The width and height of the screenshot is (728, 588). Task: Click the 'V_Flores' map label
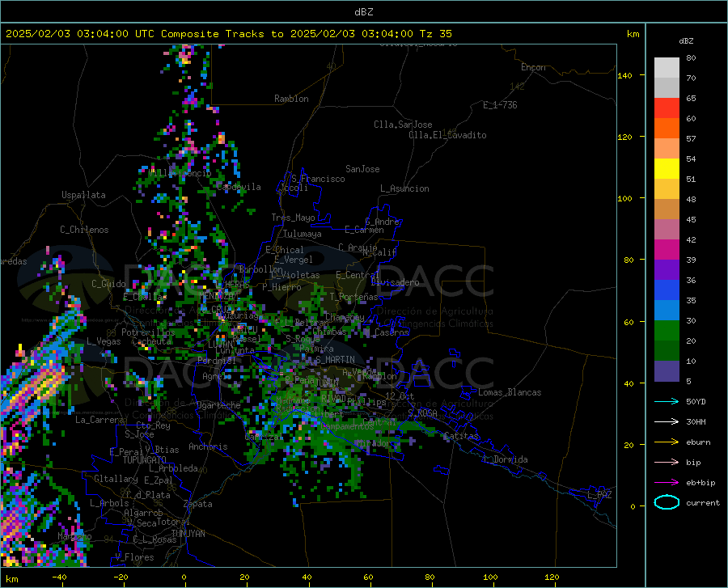[x=134, y=557]
